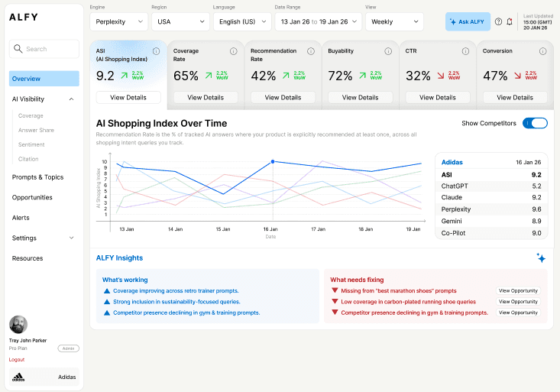This screenshot has height=392, width=560.
Task: Open the notifications bell icon
Action: point(510,22)
